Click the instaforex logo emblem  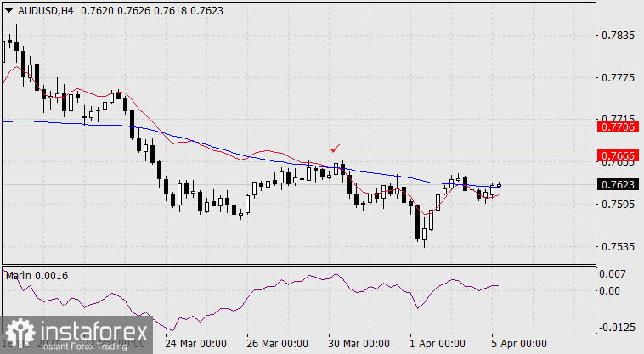(x=17, y=331)
